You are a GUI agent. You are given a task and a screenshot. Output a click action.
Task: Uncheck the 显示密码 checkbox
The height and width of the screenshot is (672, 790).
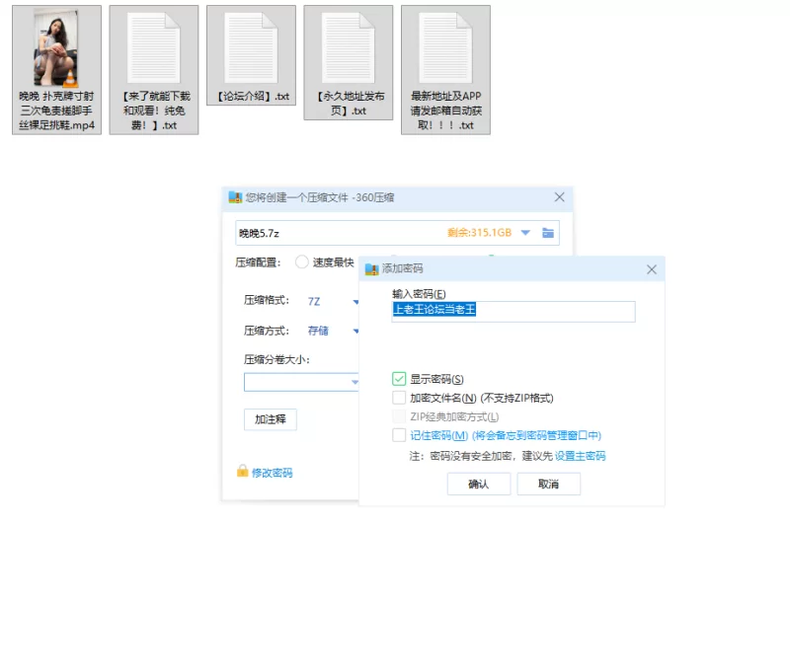coord(399,379)
